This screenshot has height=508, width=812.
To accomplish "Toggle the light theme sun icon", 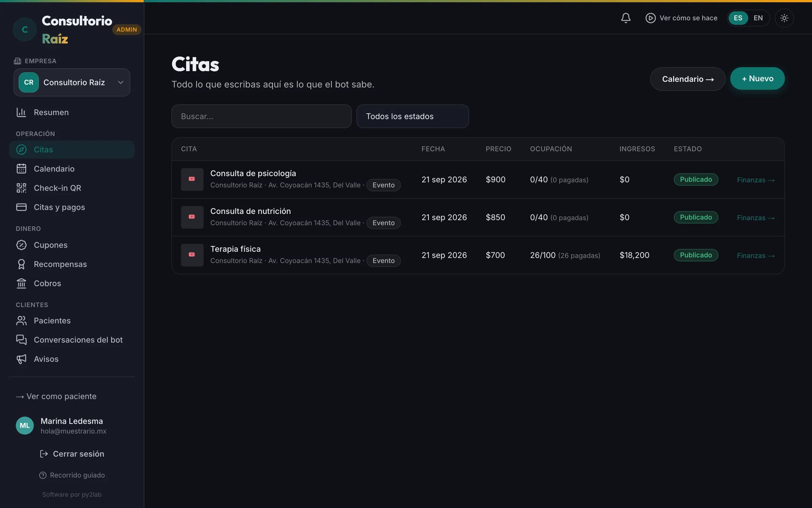I will pos(784,18).
